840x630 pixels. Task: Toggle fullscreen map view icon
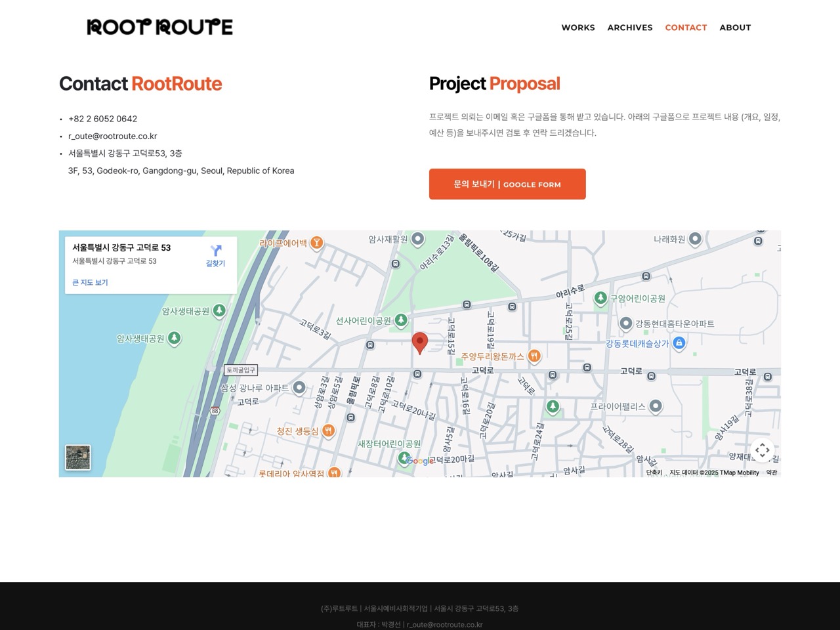coord(762,450)
